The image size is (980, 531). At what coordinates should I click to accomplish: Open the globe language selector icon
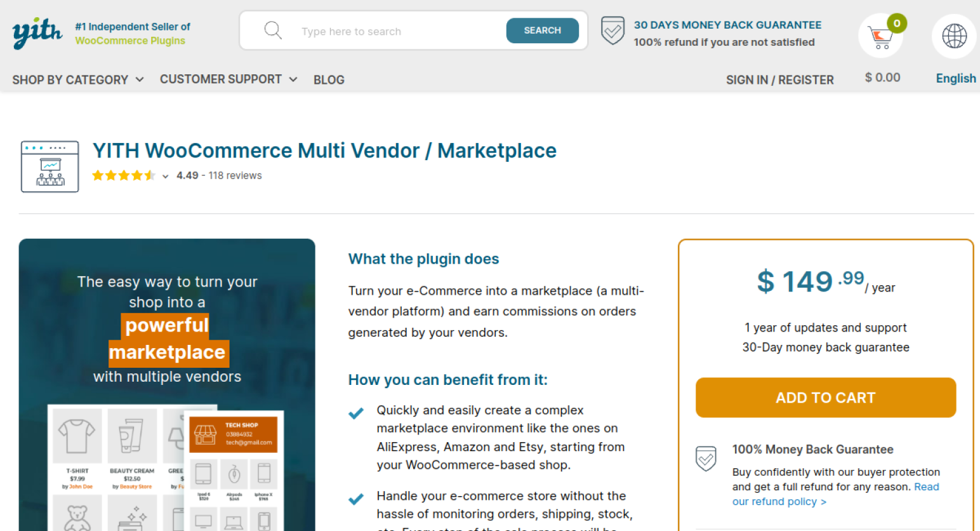coord(954,36)
